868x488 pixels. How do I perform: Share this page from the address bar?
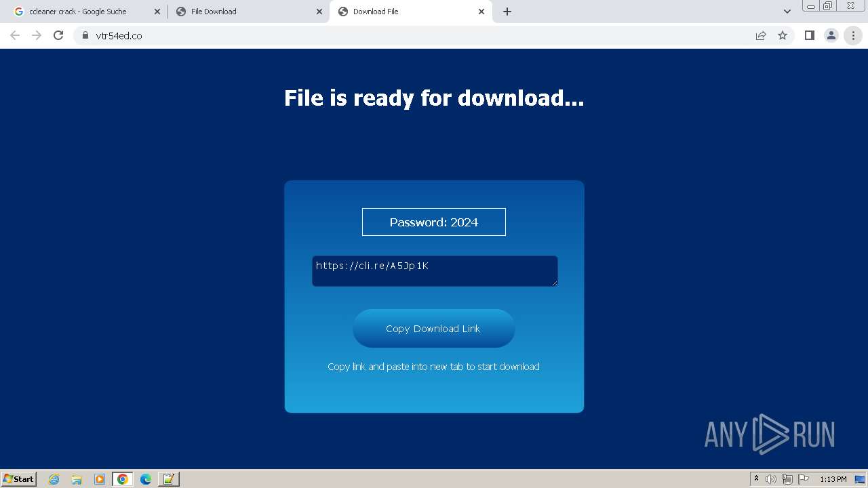tap(761, 35)
